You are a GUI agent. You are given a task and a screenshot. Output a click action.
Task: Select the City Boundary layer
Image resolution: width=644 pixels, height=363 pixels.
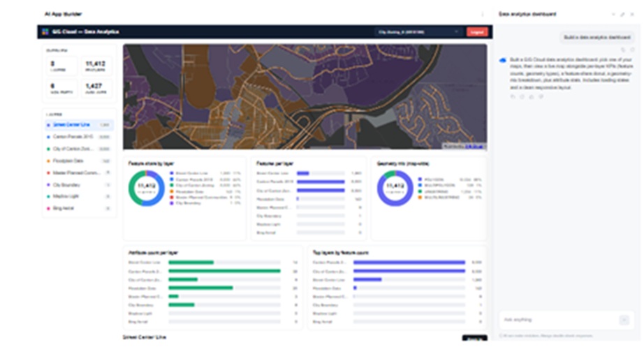coord(78,185)
